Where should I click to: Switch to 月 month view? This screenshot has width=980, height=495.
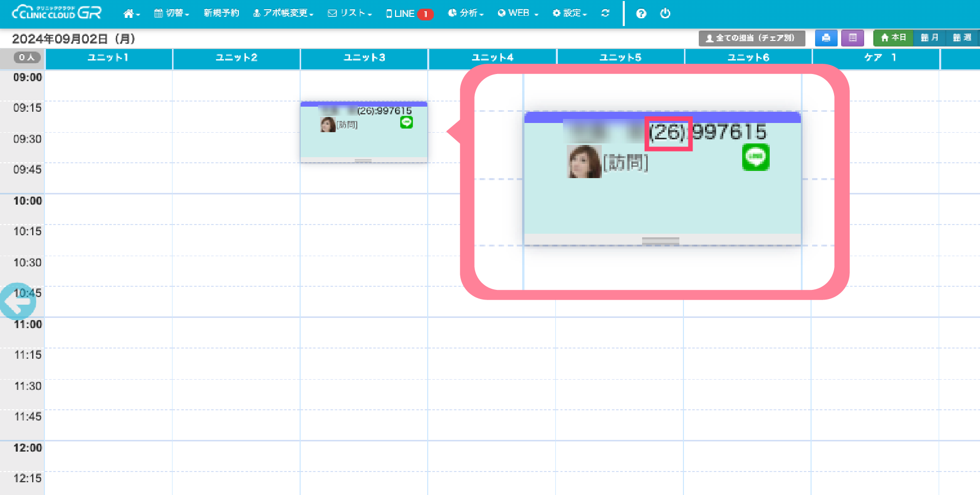pyautogui.click(x=929, y=38)
